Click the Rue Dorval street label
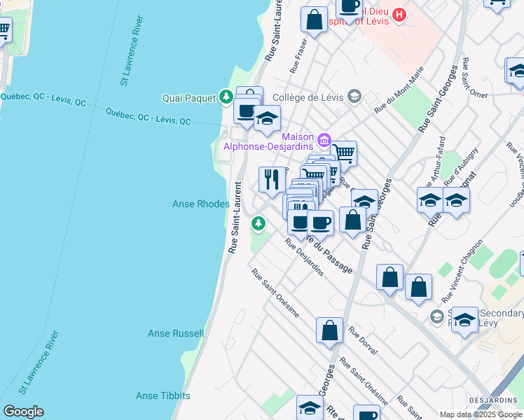Image resolution: width=524 pixels, height=420 pixels. [x=363, y=340]
